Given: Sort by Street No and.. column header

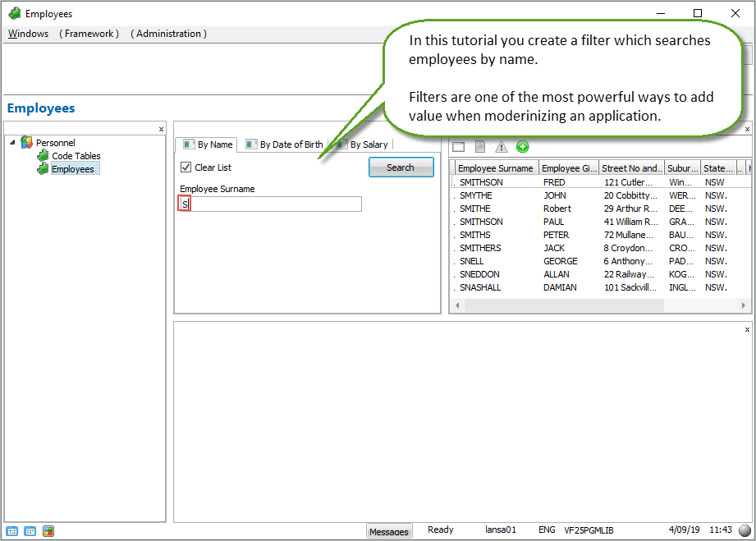Looking at the screenshot, I should coord(631,167).
